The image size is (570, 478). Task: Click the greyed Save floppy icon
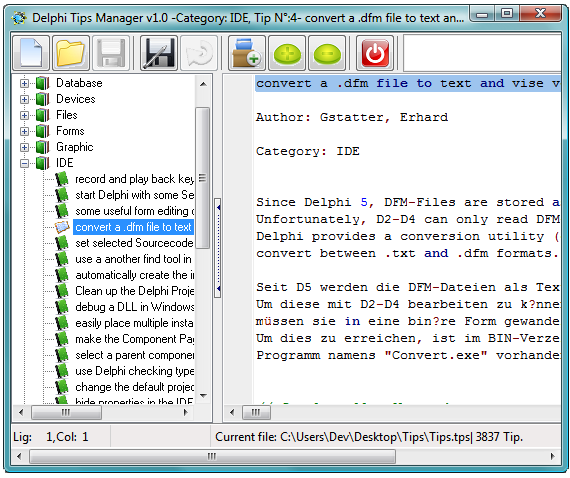coord(111,53)
